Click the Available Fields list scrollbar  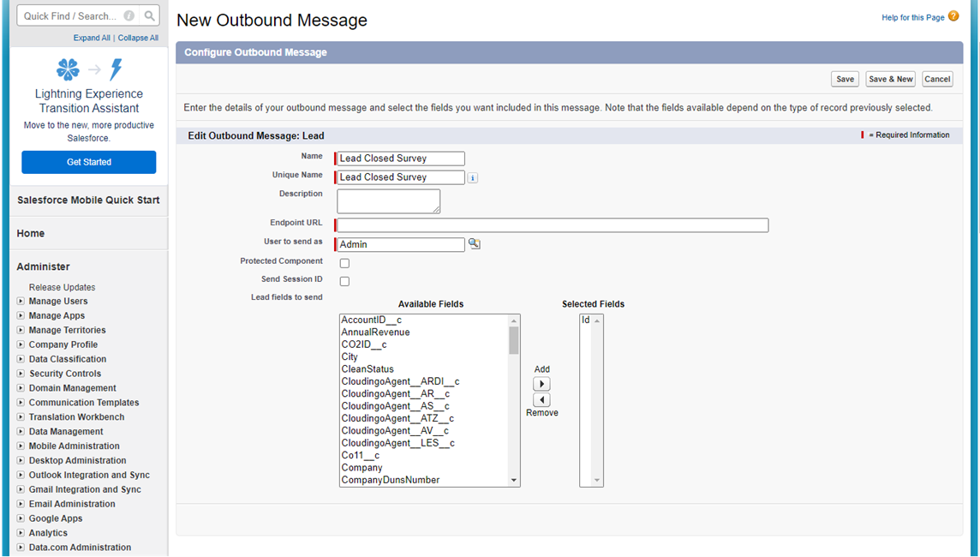514,403
